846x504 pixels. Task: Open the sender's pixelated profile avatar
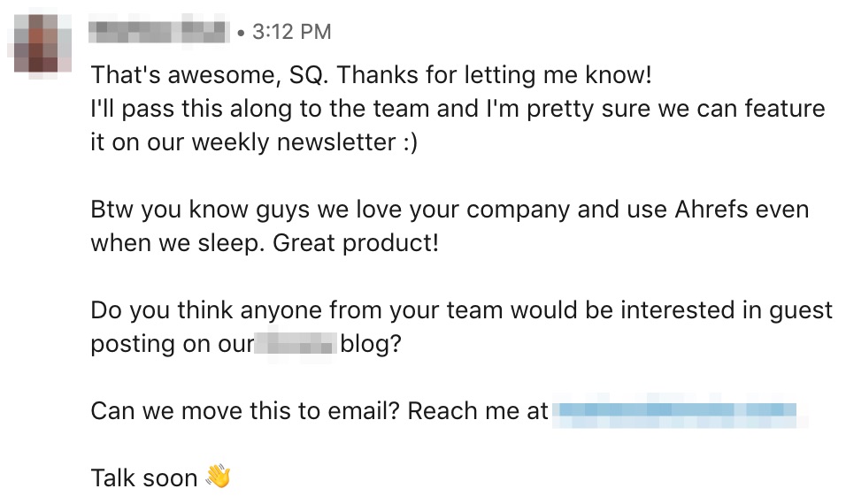(42, 43)
